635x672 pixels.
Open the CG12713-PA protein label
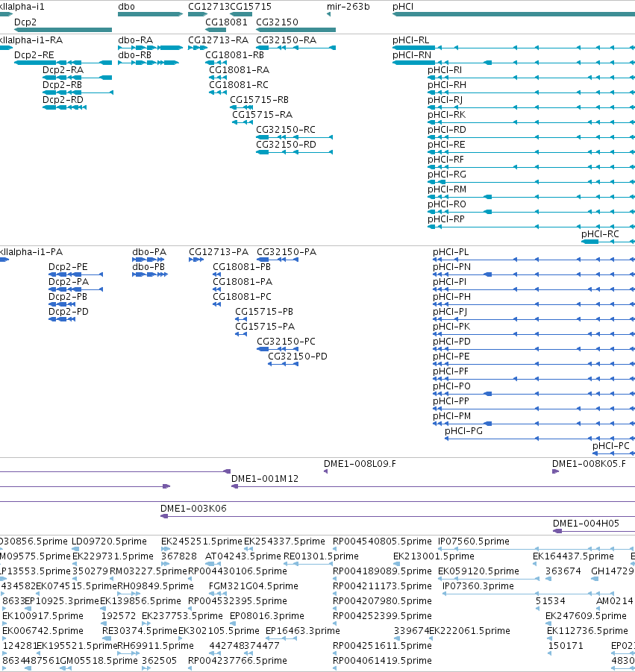tap(219, 252)
